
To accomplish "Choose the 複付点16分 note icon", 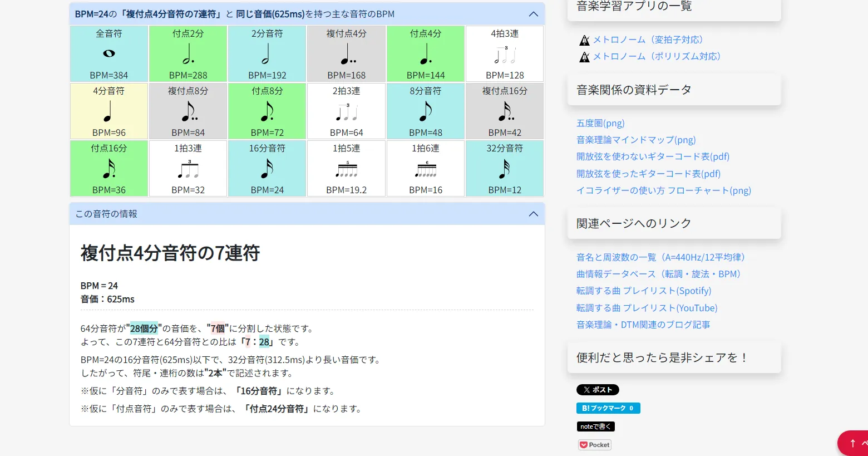I will (506, 111).
